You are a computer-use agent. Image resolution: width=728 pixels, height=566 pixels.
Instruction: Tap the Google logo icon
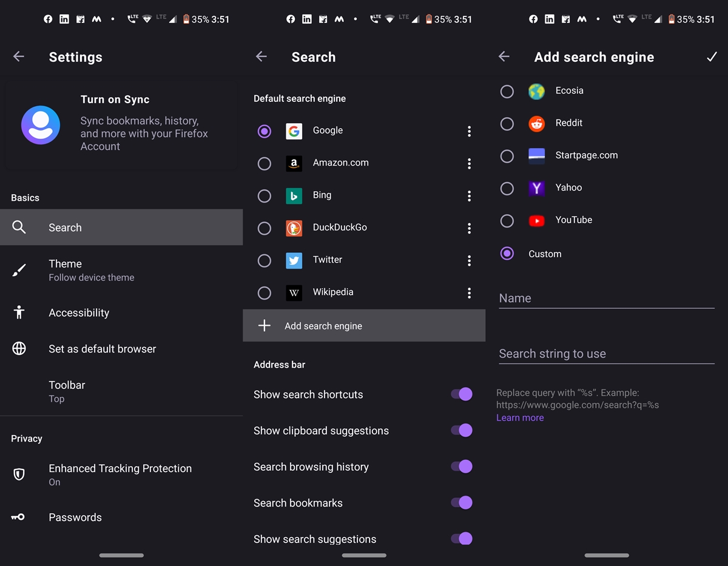pos(294,131)
